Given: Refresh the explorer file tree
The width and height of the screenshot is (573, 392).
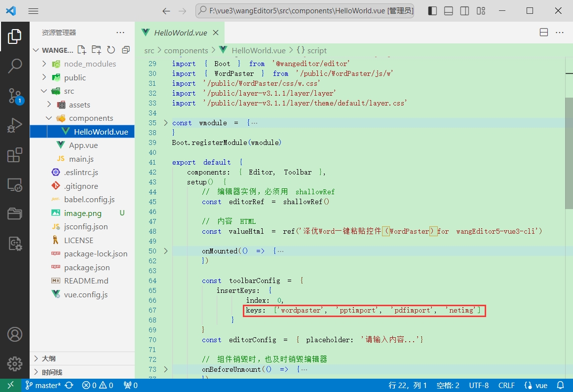Looking at the screenshot, I should click(111, 50).
